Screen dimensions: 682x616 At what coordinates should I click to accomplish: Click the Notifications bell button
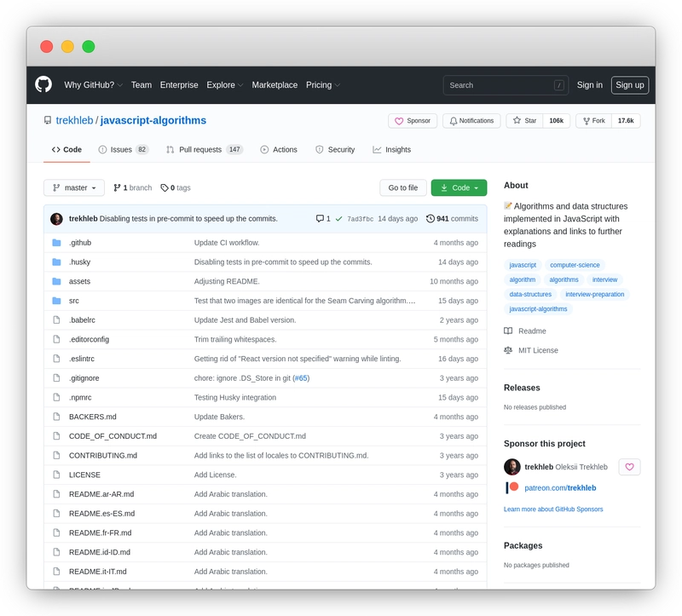point(471,121)
